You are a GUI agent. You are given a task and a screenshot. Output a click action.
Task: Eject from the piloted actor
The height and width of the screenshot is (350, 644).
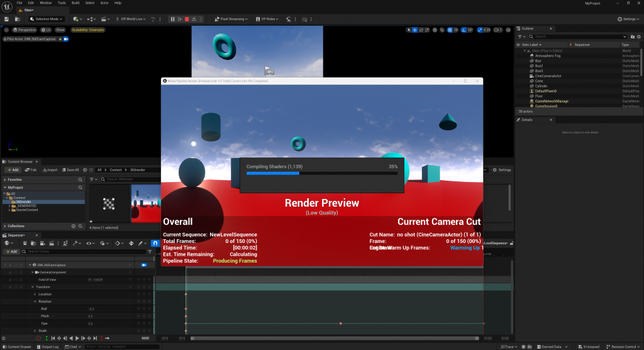(60, 39)
